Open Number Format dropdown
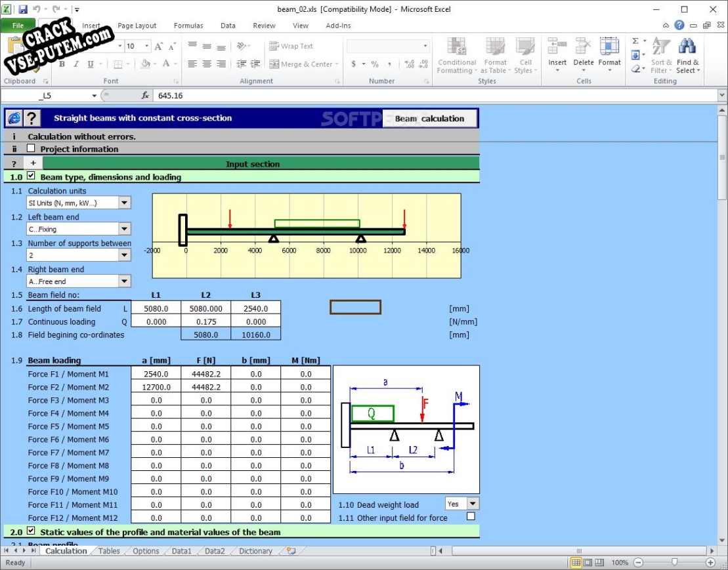The height and width of the screenshot is (570, 728). click(x=425, y=46)
